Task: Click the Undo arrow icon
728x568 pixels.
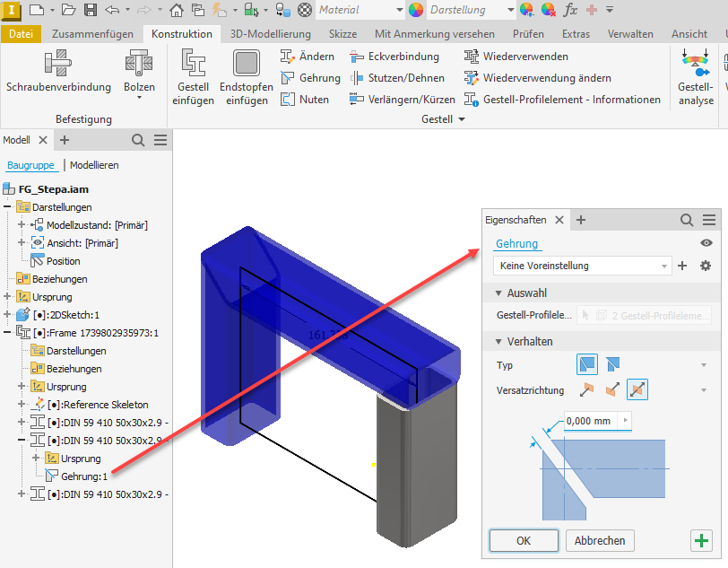Action: [111, 9]
